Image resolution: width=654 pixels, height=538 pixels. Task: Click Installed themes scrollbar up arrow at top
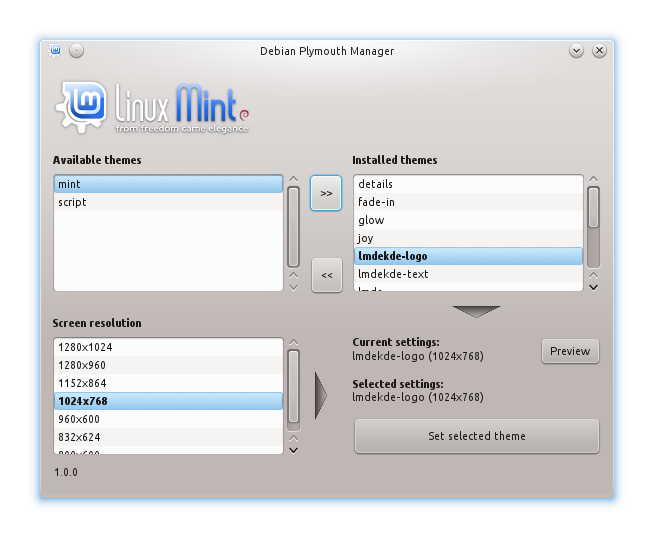(594, 179)
